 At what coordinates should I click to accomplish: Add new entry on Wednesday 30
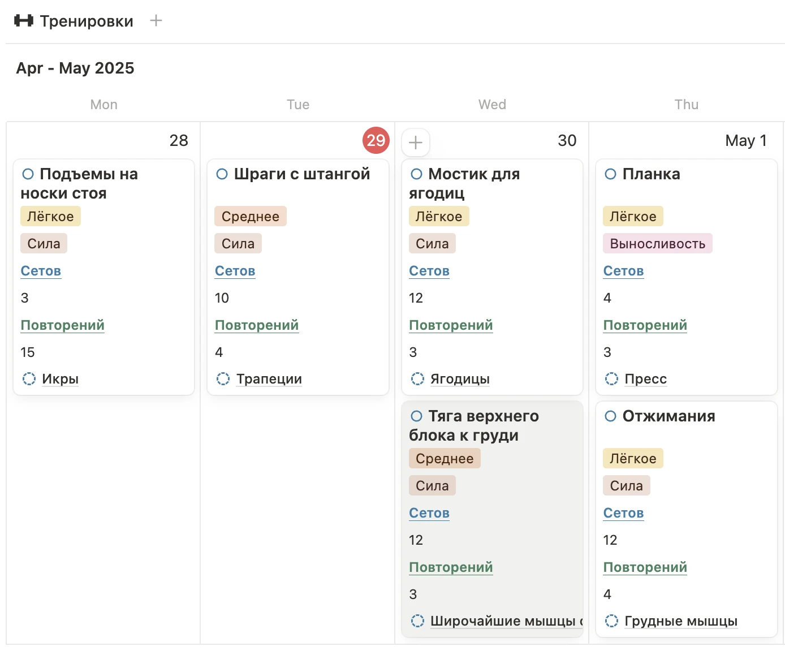point(416,142)
